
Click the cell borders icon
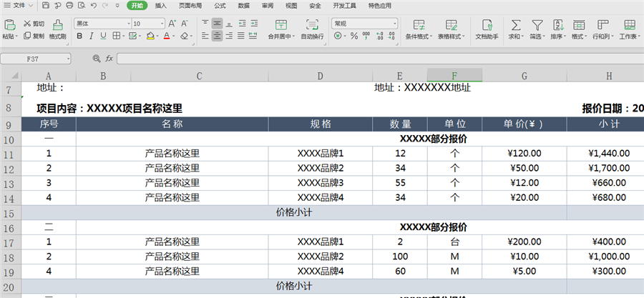pyautogui.click(x=116, y=36)
